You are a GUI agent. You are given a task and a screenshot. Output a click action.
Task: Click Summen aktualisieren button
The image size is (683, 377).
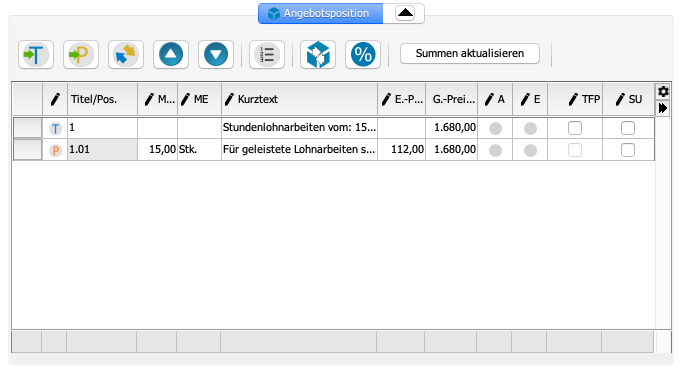pyautogui.click(x=470, y=54)
